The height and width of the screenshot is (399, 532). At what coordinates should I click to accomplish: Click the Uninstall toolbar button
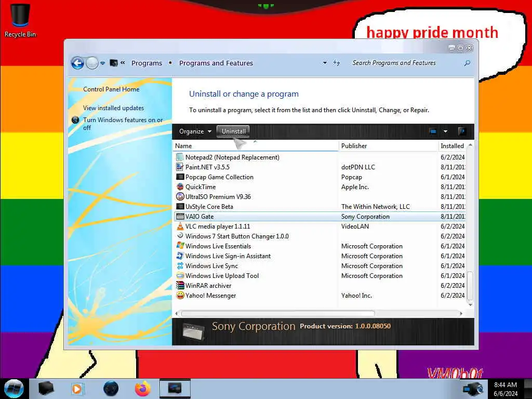pyautogui.click(x=233, y=131)
